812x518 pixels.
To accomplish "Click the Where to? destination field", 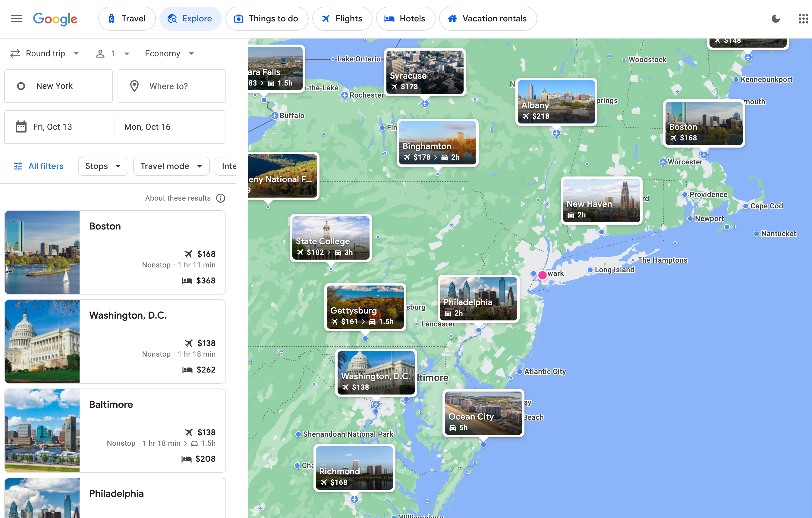I will click(172, 86).
